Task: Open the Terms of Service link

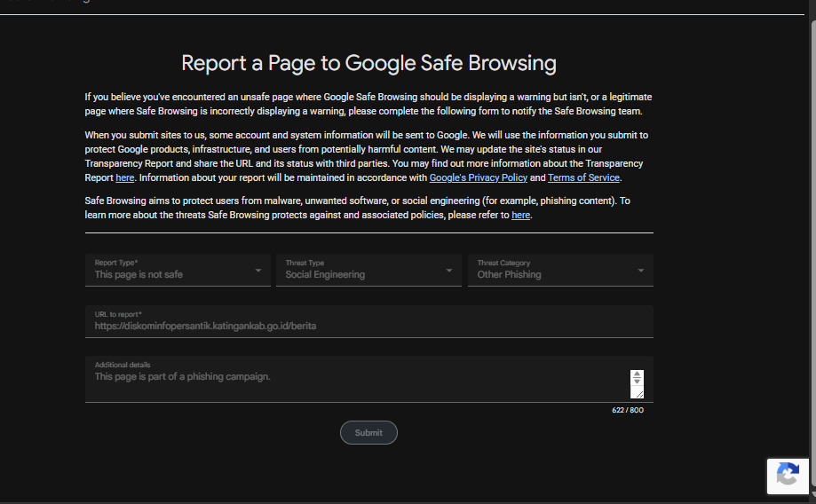Action: tap(583, 177)
